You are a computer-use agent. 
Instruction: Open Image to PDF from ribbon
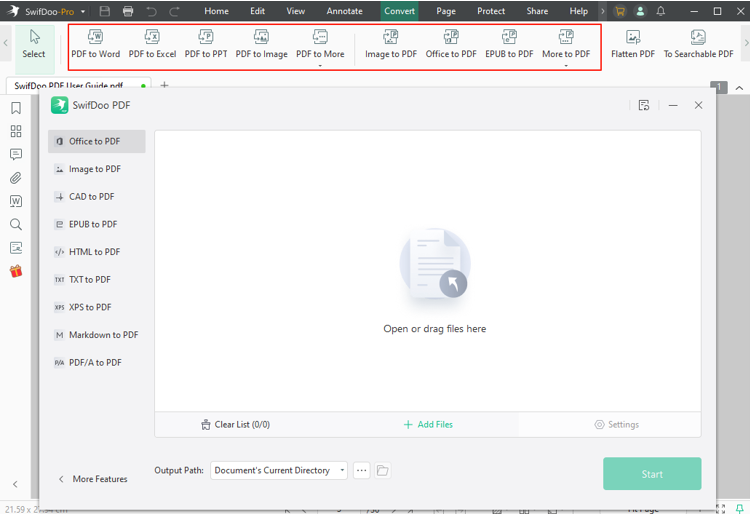[391, 44]
